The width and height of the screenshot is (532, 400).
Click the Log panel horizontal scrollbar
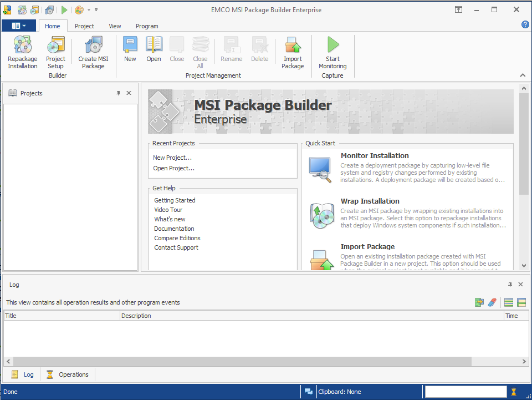[238, 361]
